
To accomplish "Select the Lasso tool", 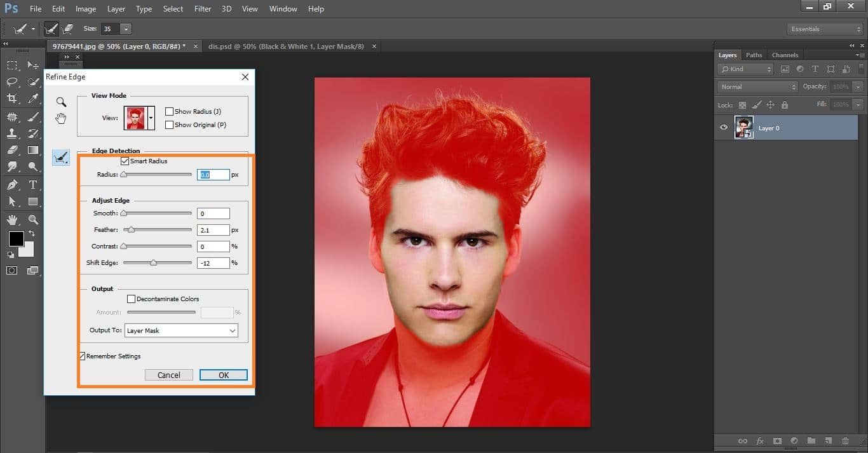I will tap(11, 82).
